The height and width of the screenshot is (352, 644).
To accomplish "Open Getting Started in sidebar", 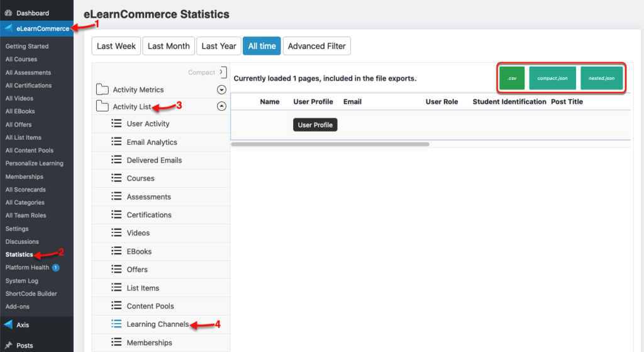I will 27,46.
